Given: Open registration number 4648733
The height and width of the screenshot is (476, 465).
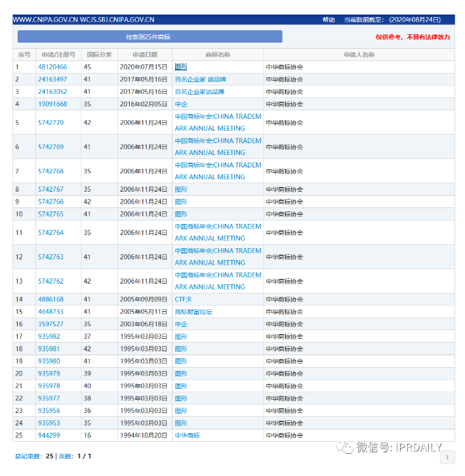Looking at the screenshot, I should 51,312.
